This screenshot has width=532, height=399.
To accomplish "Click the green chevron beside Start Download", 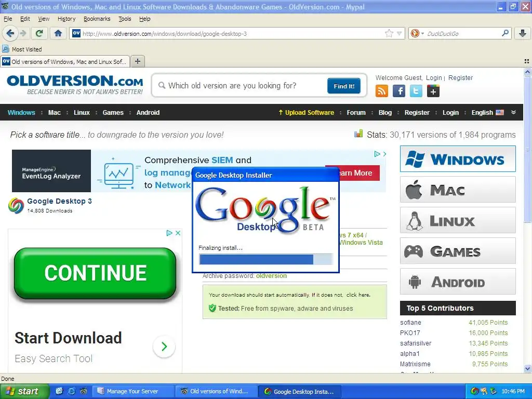I will pos(164,347).
